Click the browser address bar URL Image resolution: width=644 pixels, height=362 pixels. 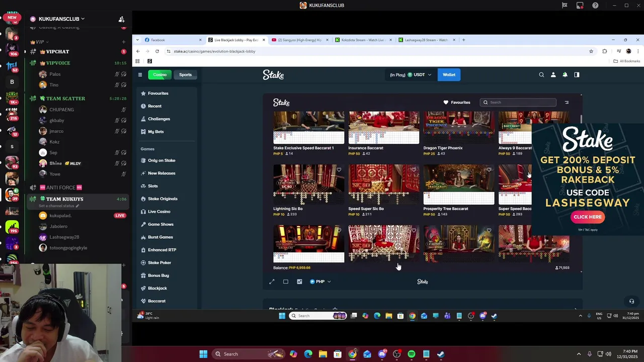214,51
